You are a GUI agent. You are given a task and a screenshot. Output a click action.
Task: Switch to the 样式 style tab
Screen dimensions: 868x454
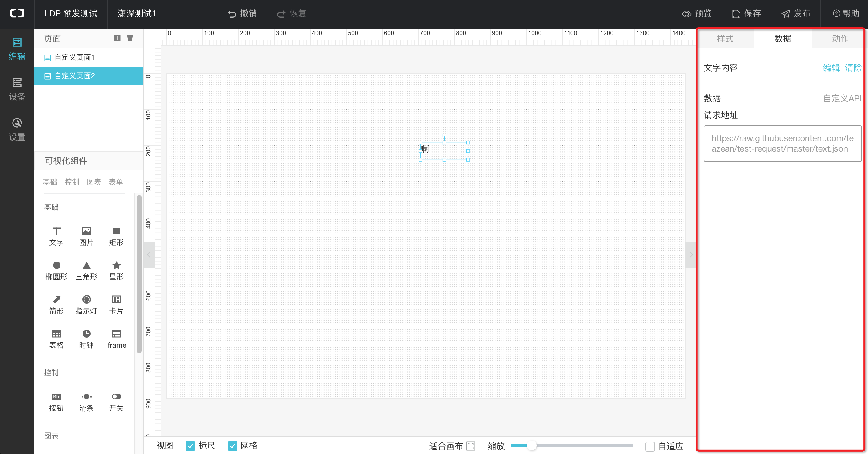tap(725, 38)
